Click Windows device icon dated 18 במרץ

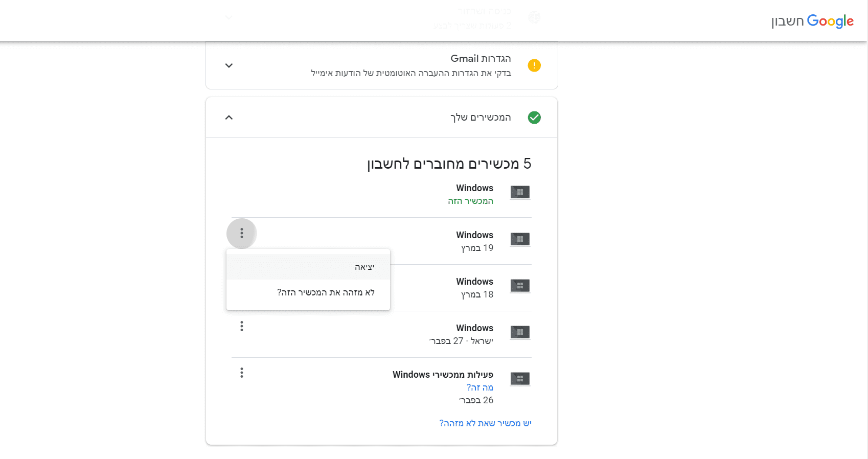tap(520, 286)
